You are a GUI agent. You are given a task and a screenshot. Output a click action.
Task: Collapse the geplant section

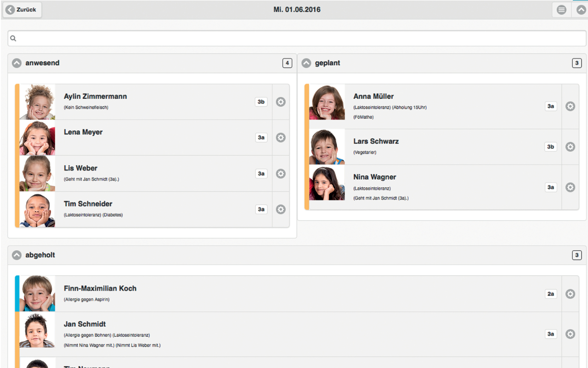(306, 63)
